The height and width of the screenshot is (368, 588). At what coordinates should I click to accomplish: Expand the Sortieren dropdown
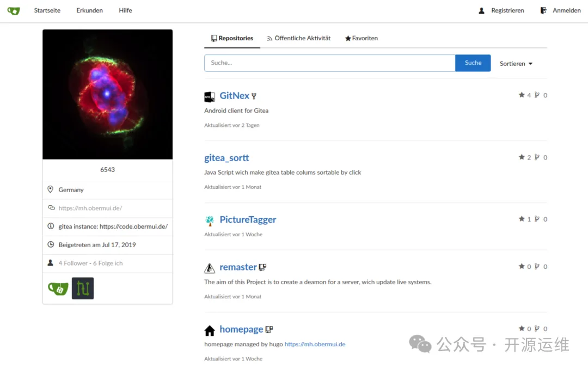pos(516,64)
